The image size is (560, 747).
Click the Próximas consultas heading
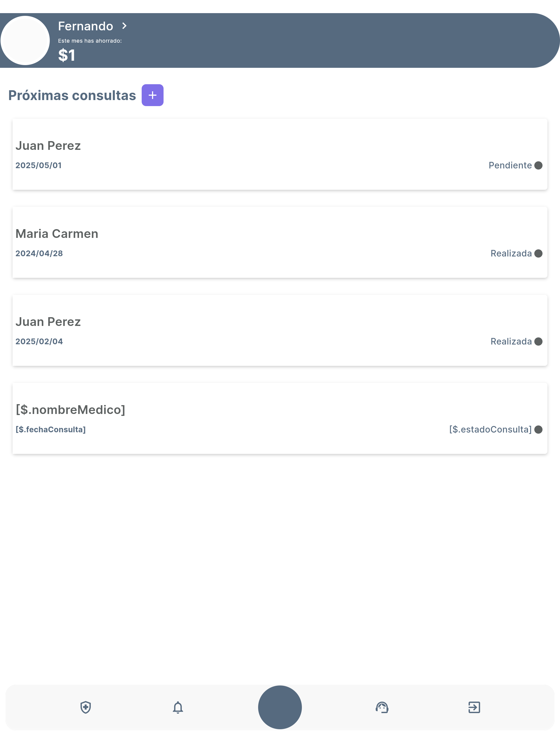(72, 96)
